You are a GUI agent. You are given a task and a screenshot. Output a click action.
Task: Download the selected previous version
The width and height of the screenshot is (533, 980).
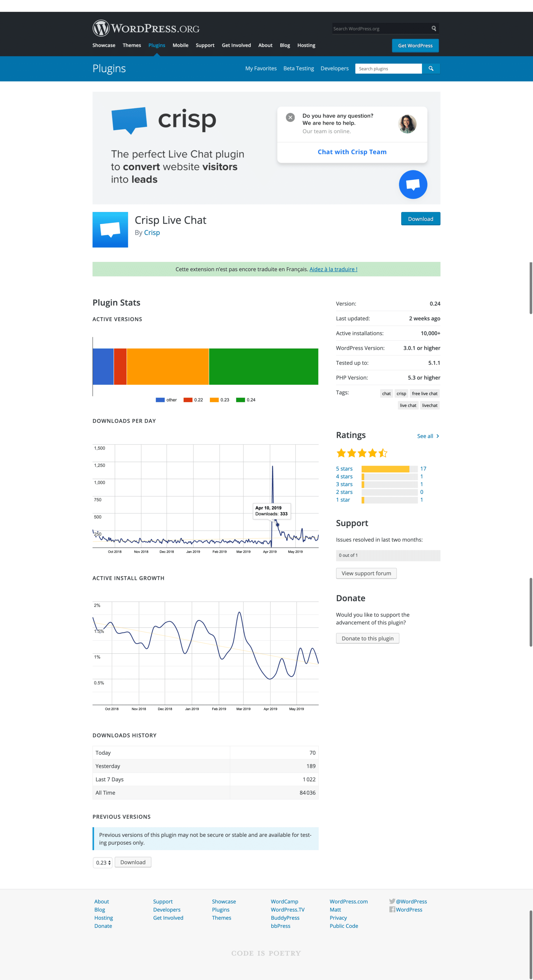pos(133,862)
